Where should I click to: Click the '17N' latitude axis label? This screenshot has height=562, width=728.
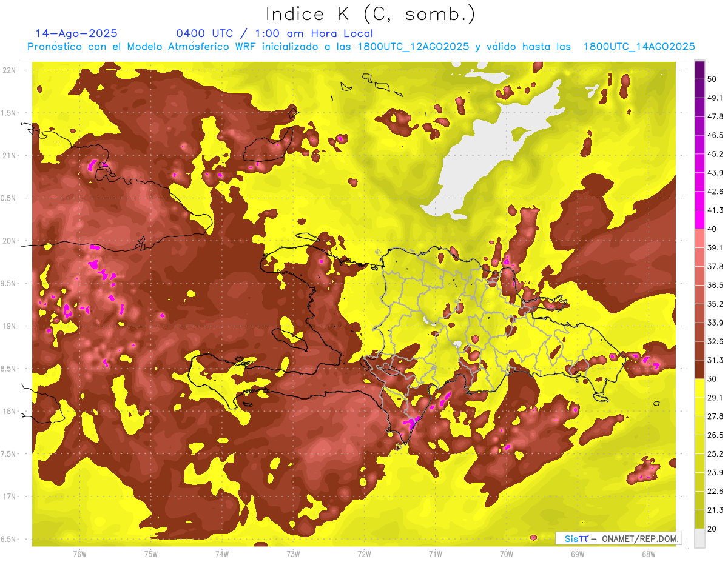click(10, 497)
